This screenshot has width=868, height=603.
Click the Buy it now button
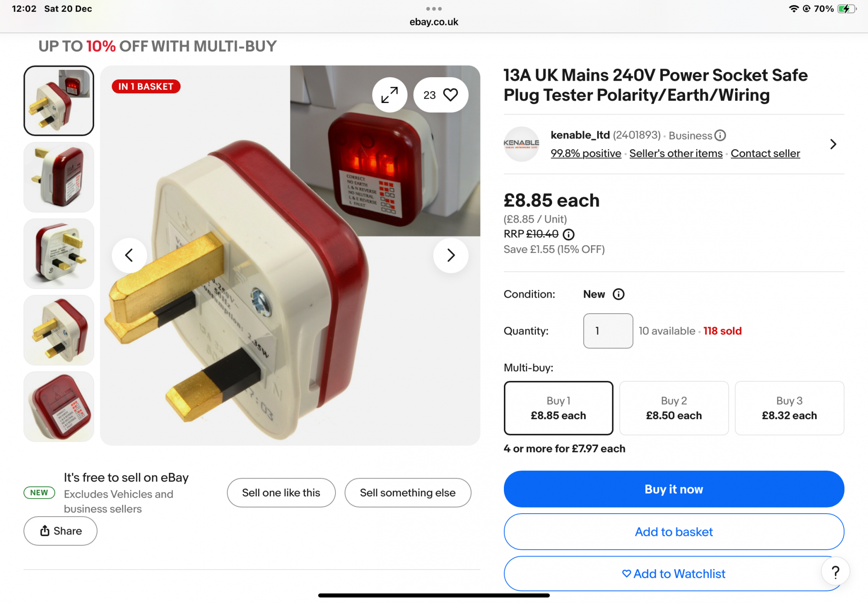(x=674, y=489)
